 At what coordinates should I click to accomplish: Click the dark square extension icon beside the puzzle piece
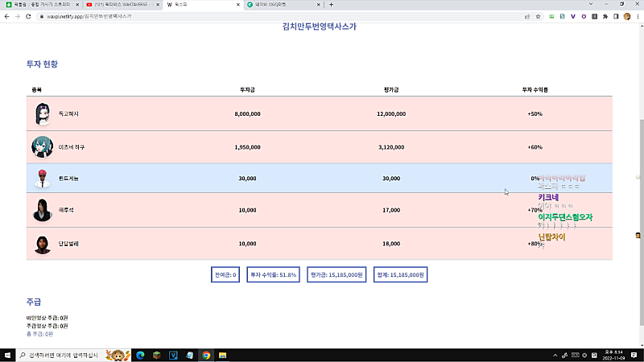[x=594, y=16]
